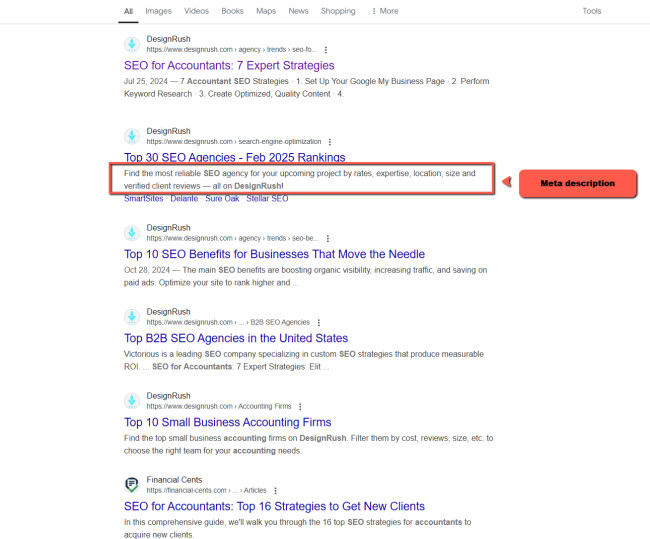Open three-dot menu for Accounting Firms result
This screenshot has width=650, height=539.
[300, 407]
